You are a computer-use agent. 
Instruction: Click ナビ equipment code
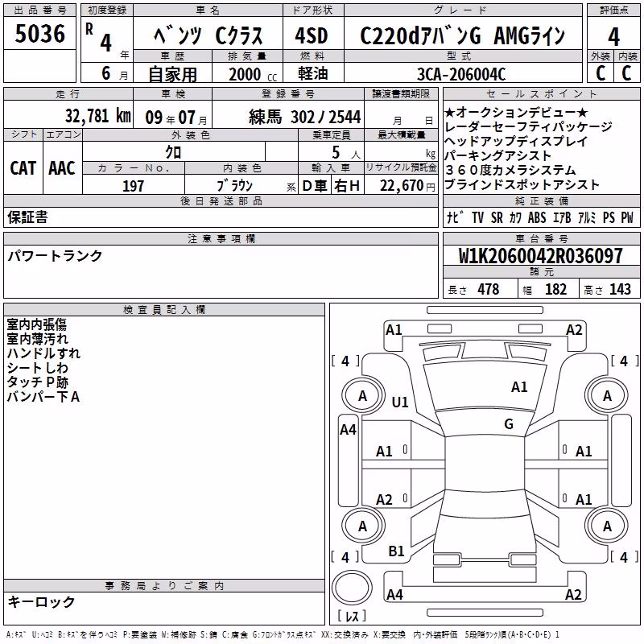[456, 217]
